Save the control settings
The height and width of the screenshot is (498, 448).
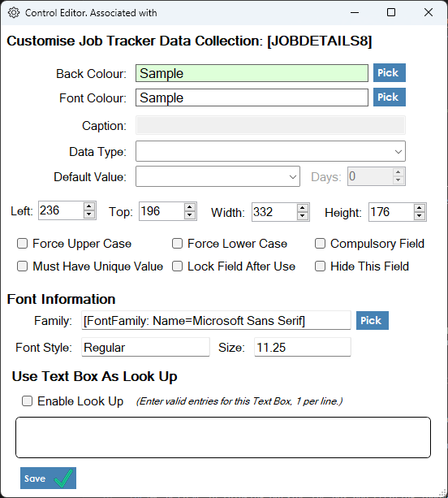tap(48, 478)
